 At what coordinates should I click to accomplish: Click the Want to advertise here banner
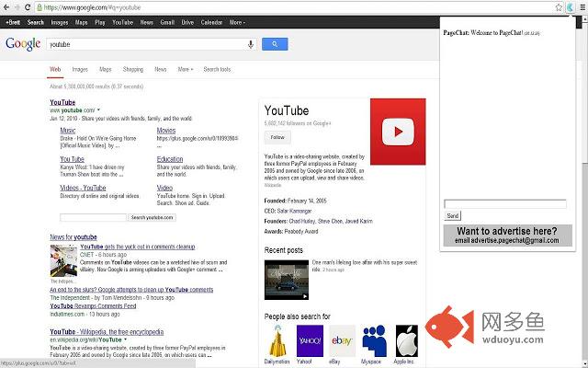coord(508,236)
